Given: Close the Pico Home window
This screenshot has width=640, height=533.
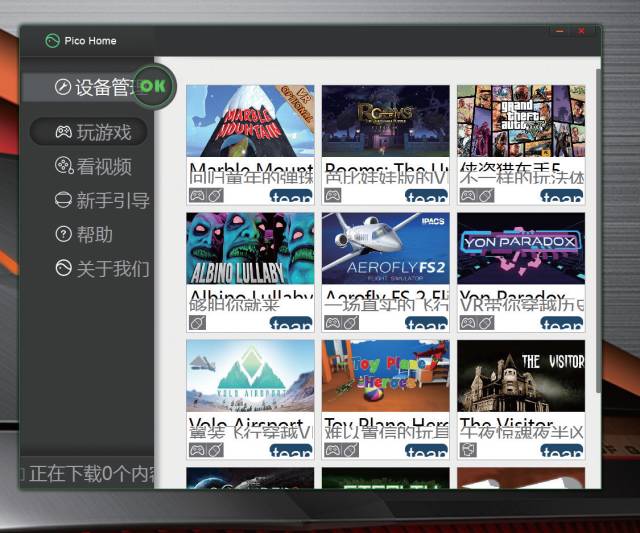Looking at the screenshot, I should (582, 31).
